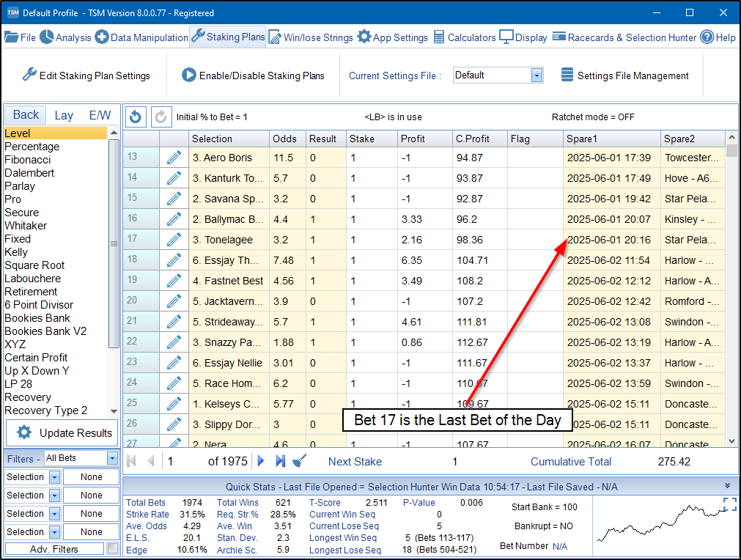
Task: Go to the next record arrow
Action: [260, 461]
